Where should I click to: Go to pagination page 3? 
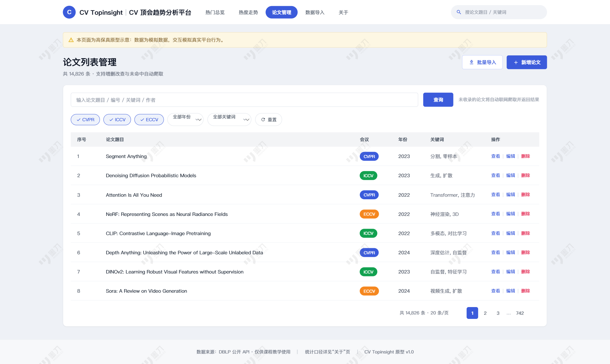coord(498,313)
